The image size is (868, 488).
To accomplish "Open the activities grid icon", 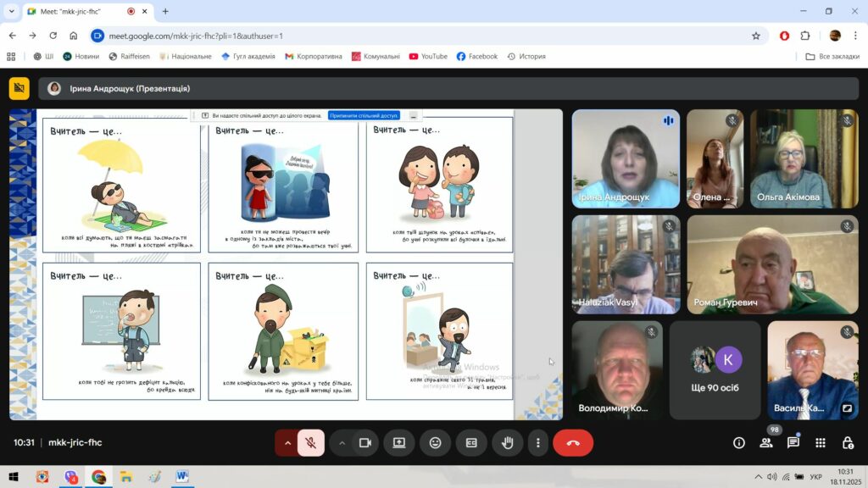I will point(821,442).
